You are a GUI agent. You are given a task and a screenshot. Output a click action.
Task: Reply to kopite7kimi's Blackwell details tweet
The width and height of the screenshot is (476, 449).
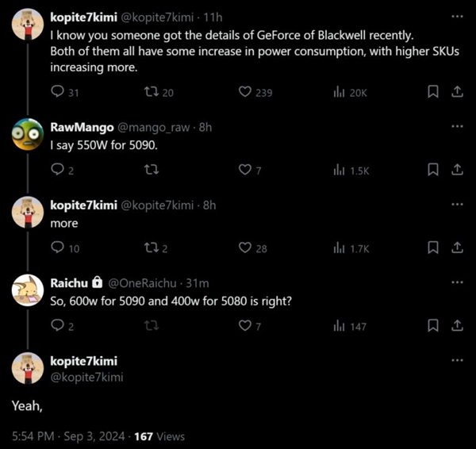[x=57, y=92]
